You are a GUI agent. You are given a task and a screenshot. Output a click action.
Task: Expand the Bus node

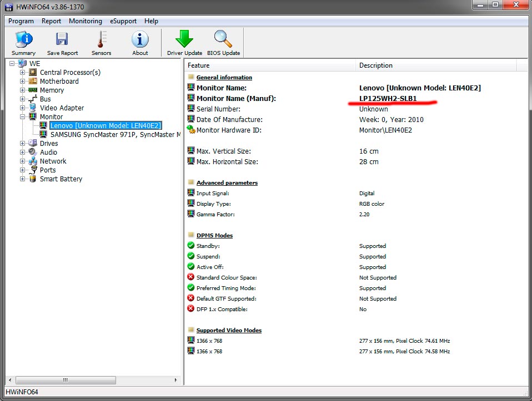(22, 99)
